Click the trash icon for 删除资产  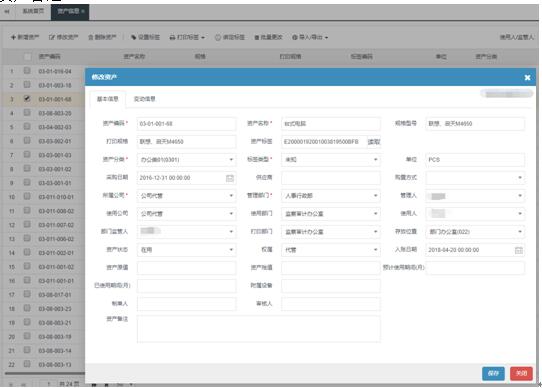pos(91,37)
